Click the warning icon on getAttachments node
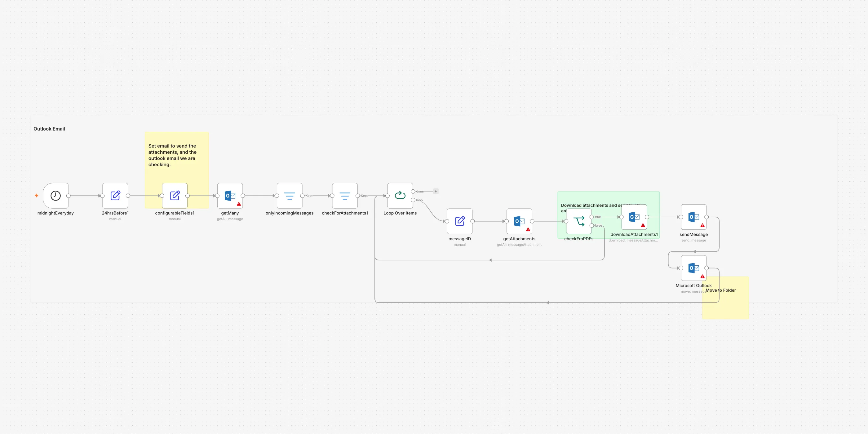Screen dimensions: 868x434 pos(528,229)
